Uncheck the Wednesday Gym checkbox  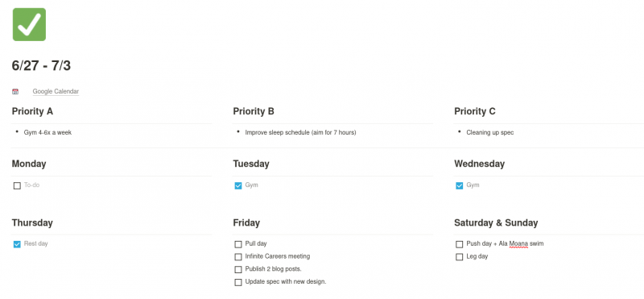pyautogui.click(x=459, y=186)
